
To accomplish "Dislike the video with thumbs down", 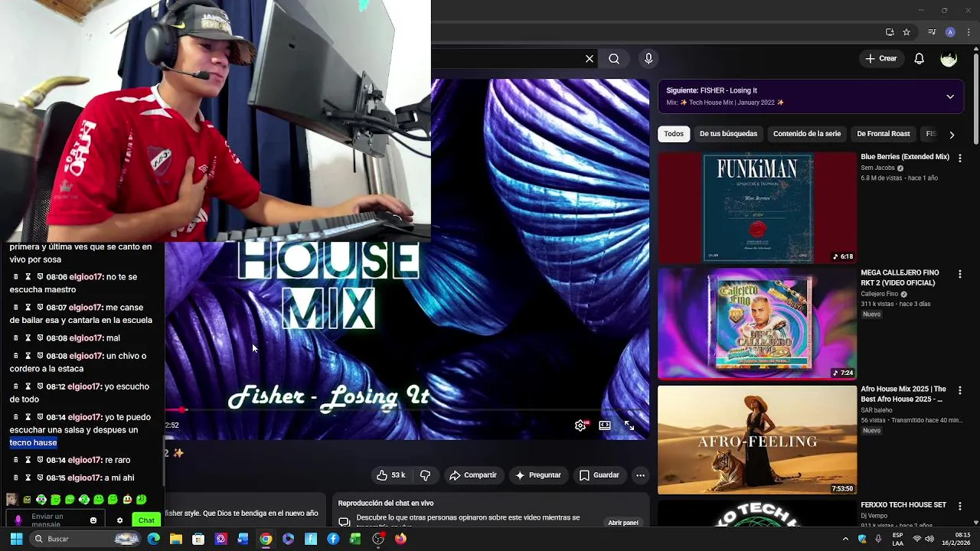I will coord(425,475).
